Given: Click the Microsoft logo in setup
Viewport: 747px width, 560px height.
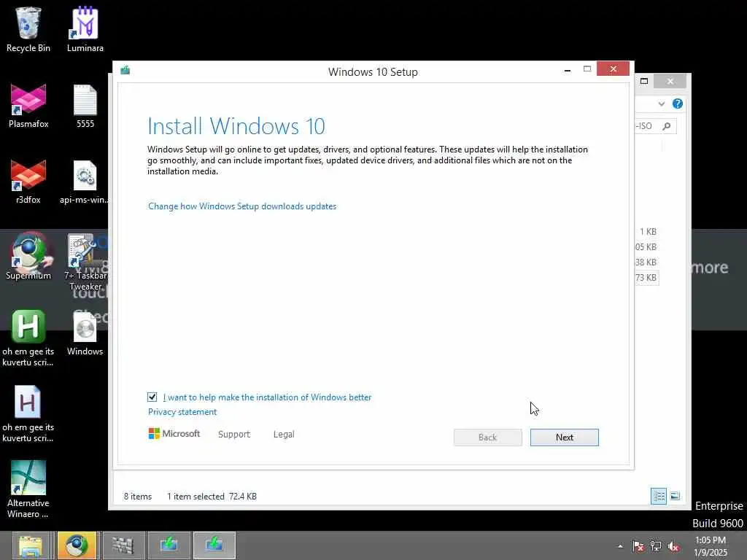Looking at the screenshot, I should pyautogui.click(x=174, y=433).
